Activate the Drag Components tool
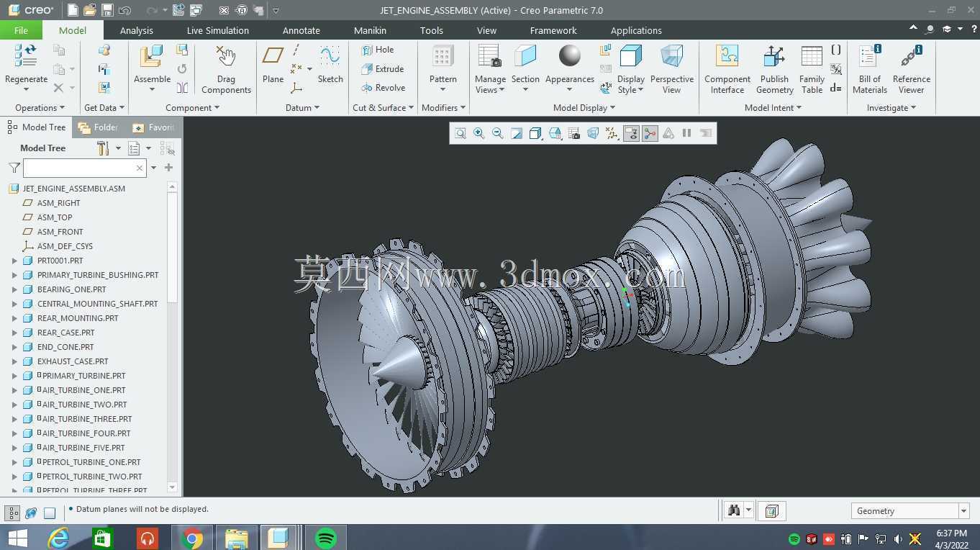This screenshot has height=550, width=980. click(226, 70)
